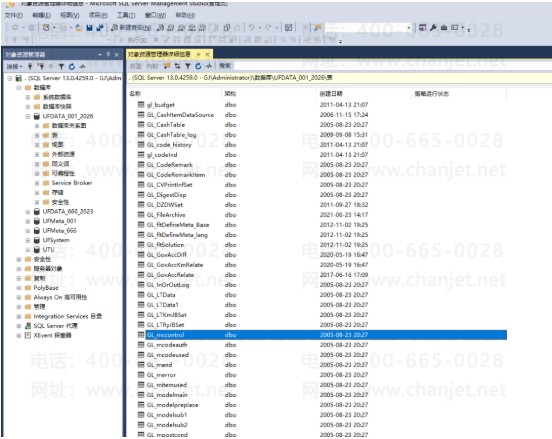Click the Save All icon in main toolbar
Screen dimensions: 552x439
click(x=100, y=27)
